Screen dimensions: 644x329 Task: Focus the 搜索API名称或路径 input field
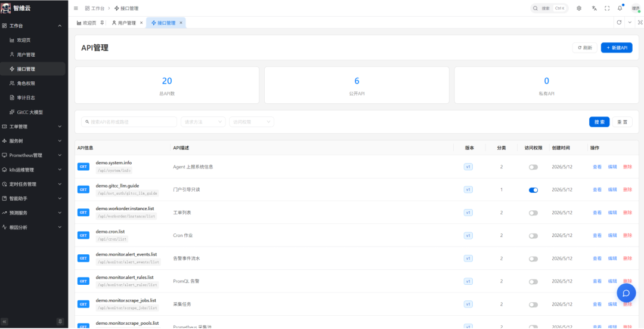coord(129,122)
